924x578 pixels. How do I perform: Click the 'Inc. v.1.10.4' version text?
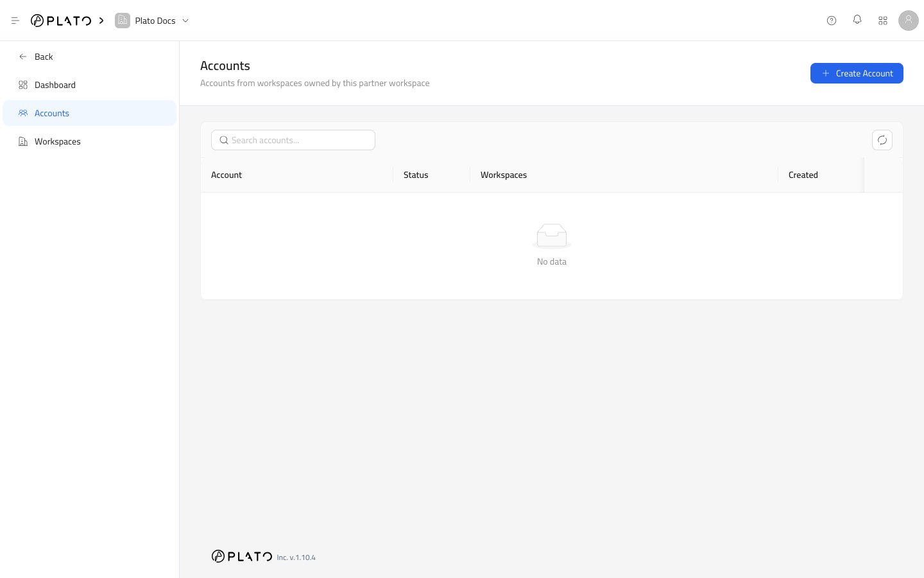click(x=296, y=557)
